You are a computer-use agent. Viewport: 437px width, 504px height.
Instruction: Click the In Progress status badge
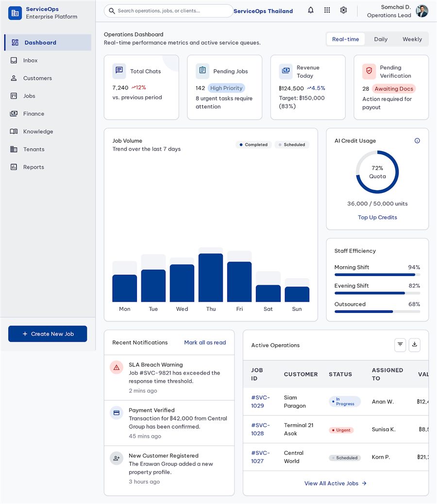point(345,401)
